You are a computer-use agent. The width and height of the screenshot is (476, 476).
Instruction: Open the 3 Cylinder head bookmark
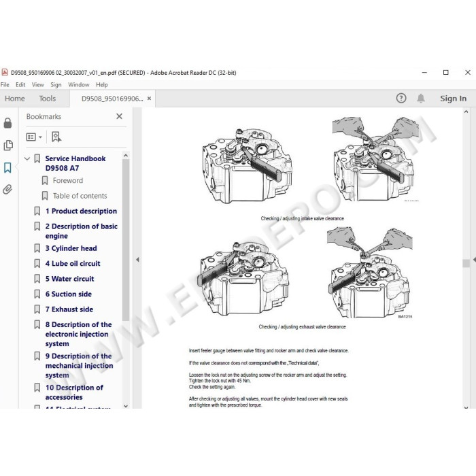(x=71, y=248)
